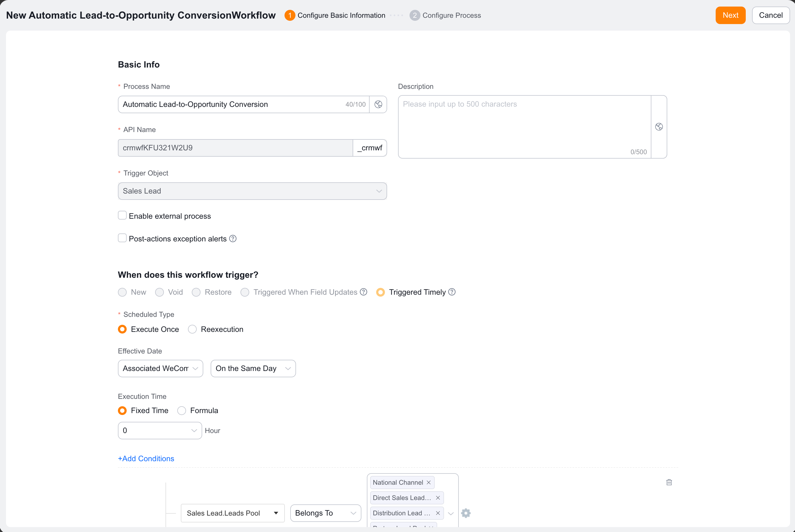Select Formula execution time option
The width and height of the screenshot is (795, 532).
(x=182, y=411)
